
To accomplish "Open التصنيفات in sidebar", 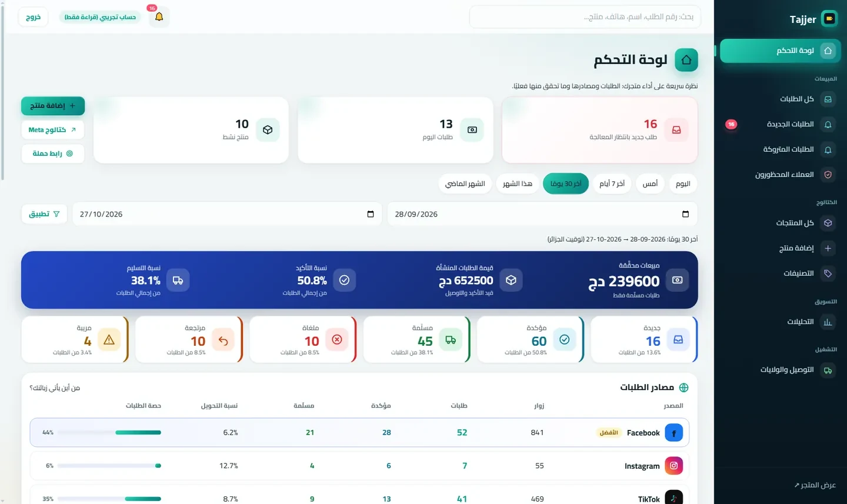I will (x=780, y=273).
